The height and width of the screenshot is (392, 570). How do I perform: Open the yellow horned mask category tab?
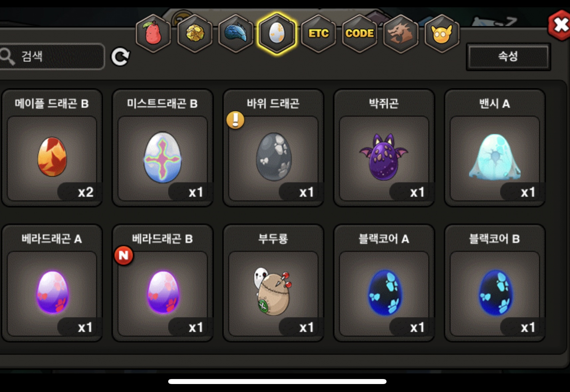click(442, 33)
